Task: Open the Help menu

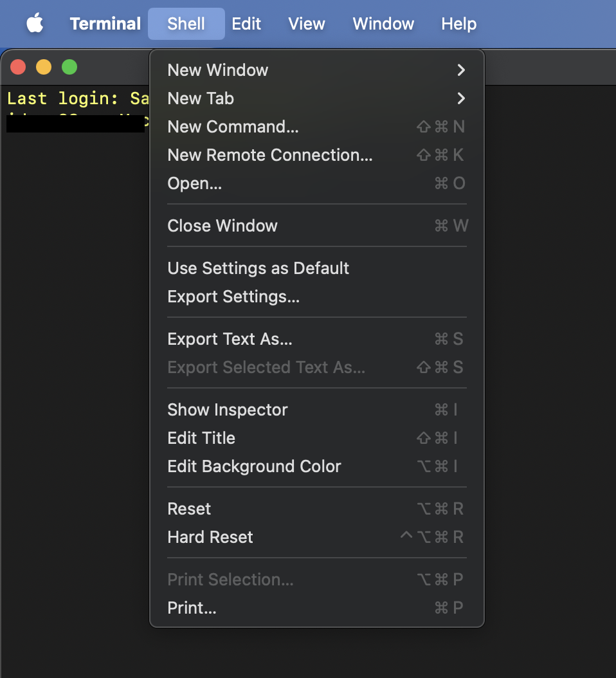Action: (458, 24)
